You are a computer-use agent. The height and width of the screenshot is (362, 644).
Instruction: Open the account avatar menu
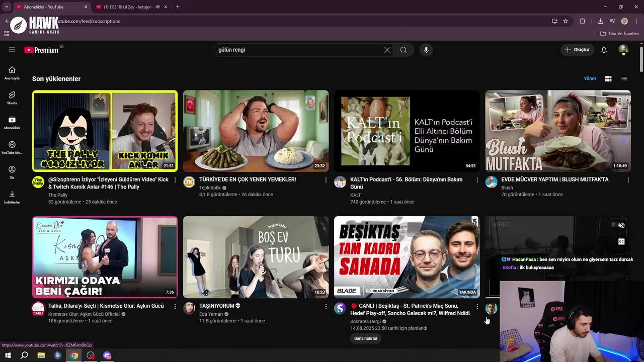click(623, 50)
